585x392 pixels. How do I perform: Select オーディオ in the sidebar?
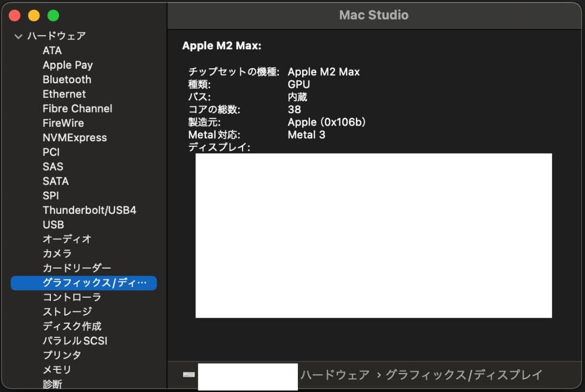click(66, 239)
